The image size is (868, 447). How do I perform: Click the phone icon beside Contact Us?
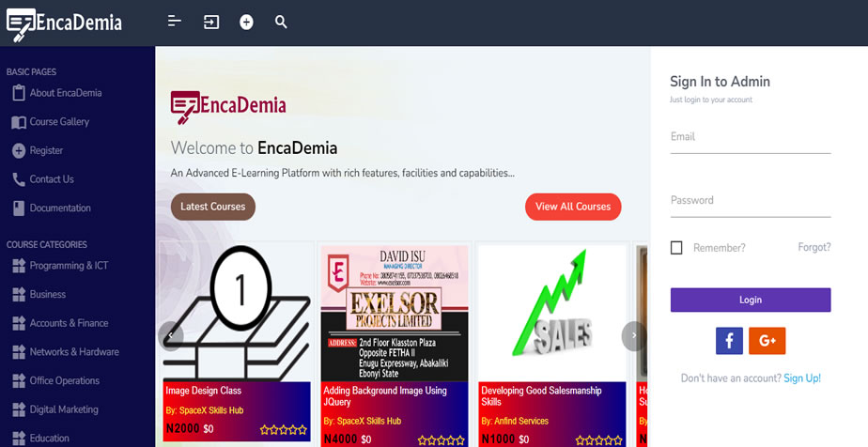coord(19,179)
